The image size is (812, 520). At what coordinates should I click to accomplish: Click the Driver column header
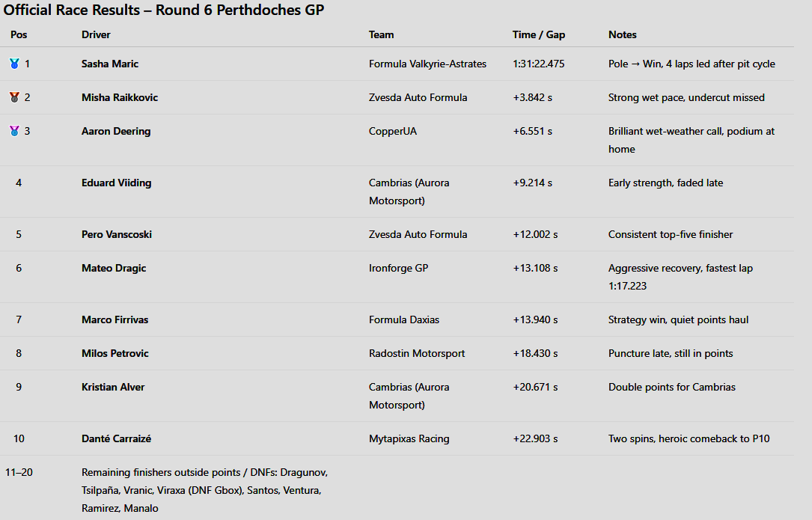click(x=96, y=35)
